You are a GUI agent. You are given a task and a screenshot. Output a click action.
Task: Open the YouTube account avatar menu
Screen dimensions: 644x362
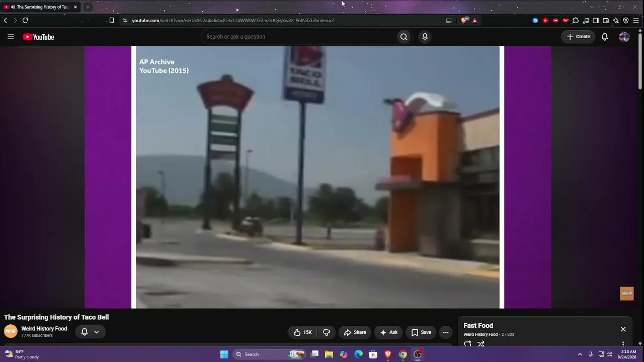[624, 37]
